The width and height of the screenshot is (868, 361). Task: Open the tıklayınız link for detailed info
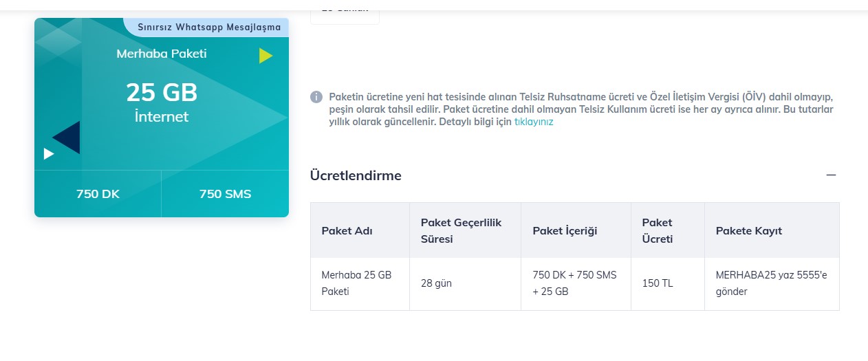(534, 122)
